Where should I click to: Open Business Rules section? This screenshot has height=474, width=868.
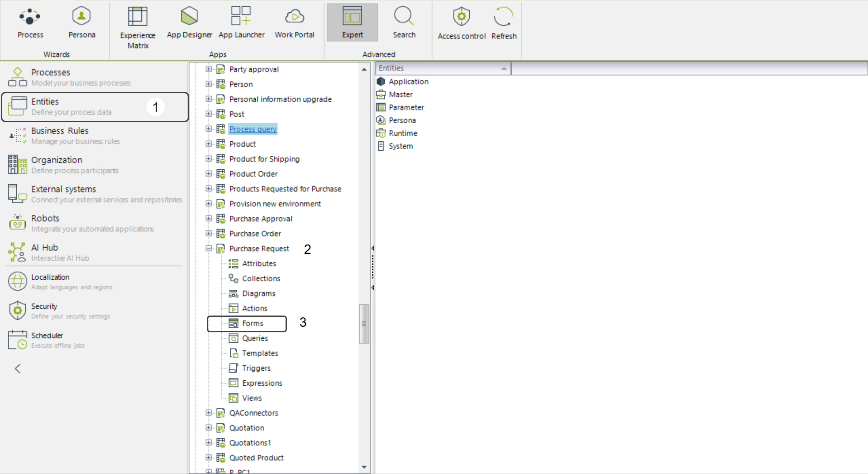[x=60, y=135]
